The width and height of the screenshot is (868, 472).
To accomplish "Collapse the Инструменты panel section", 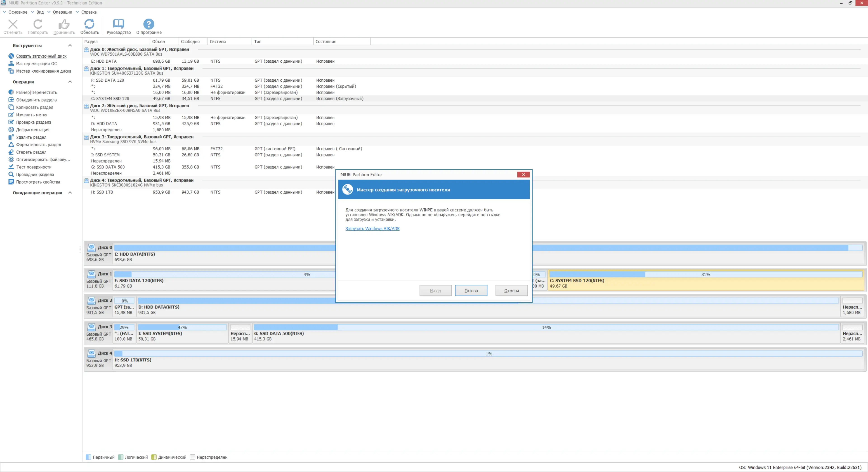I will coord(70,45).
